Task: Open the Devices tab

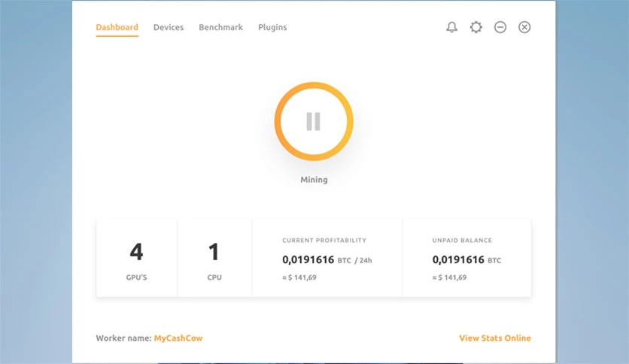Action: (x=169, y=27)
